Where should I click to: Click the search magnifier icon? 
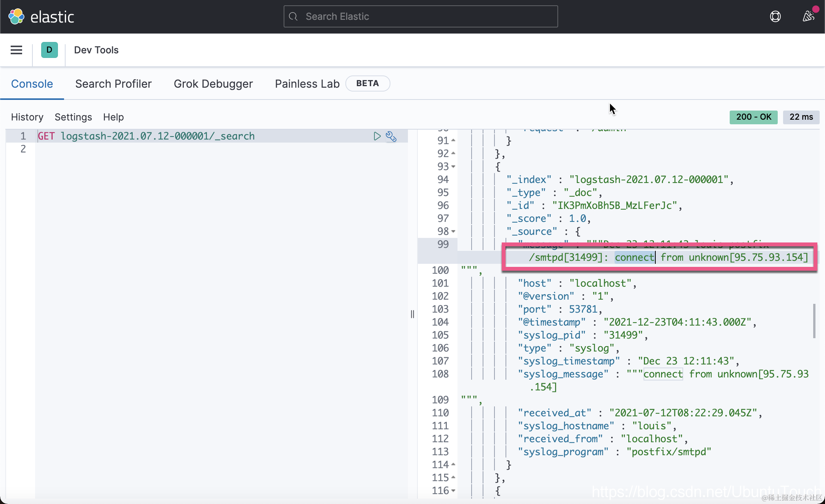tap(293, 16)
